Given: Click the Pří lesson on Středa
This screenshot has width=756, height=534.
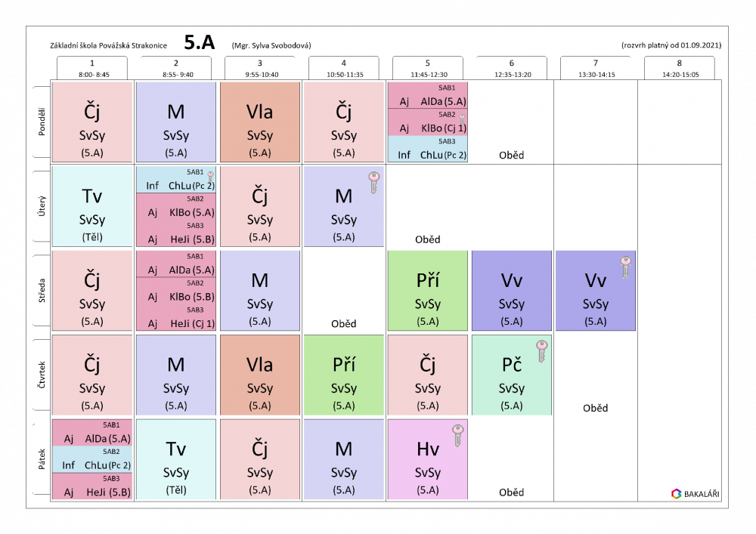Looking at the screenshot, I should [428, 291].
